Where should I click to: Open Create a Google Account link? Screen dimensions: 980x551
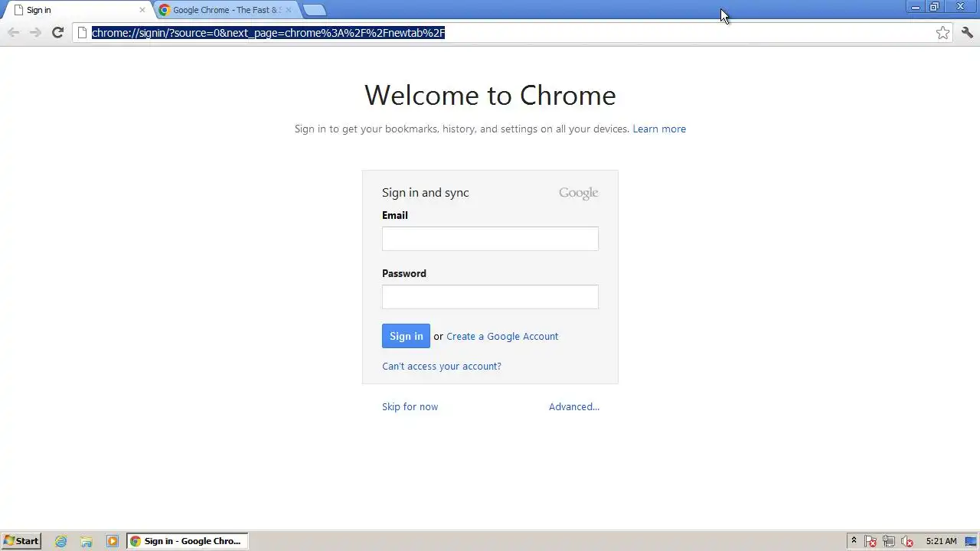[502, 336]
